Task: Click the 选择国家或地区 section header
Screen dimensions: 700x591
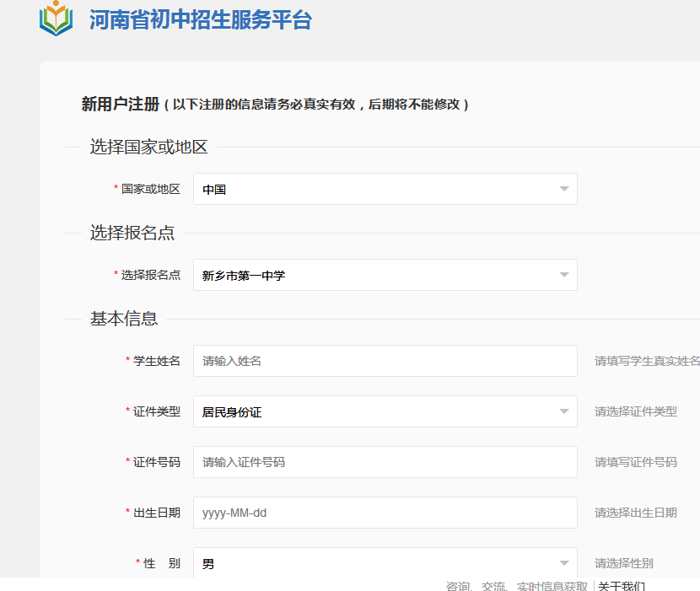Action: [148, 147]
